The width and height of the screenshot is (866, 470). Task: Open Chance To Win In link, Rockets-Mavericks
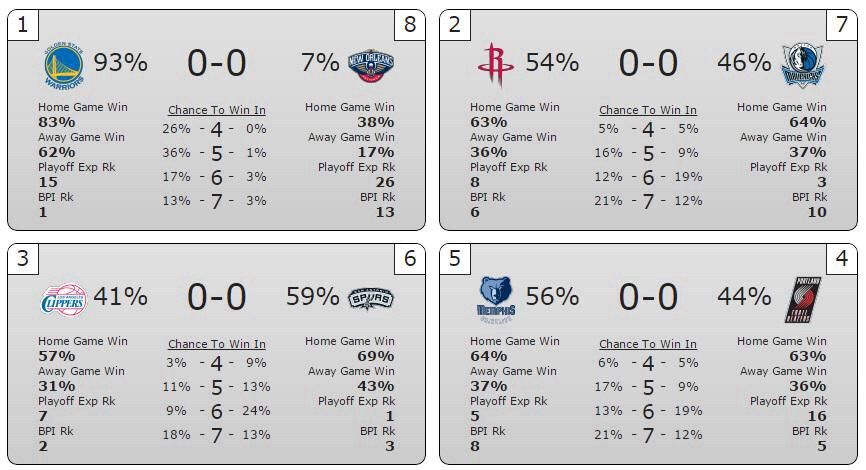[648, 110]
